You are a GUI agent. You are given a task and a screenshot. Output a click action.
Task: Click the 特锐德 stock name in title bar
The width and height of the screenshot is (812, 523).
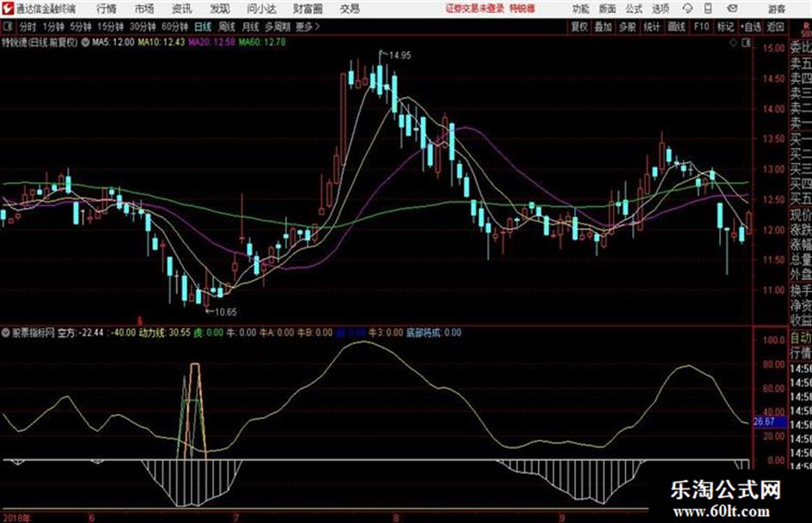522,9
